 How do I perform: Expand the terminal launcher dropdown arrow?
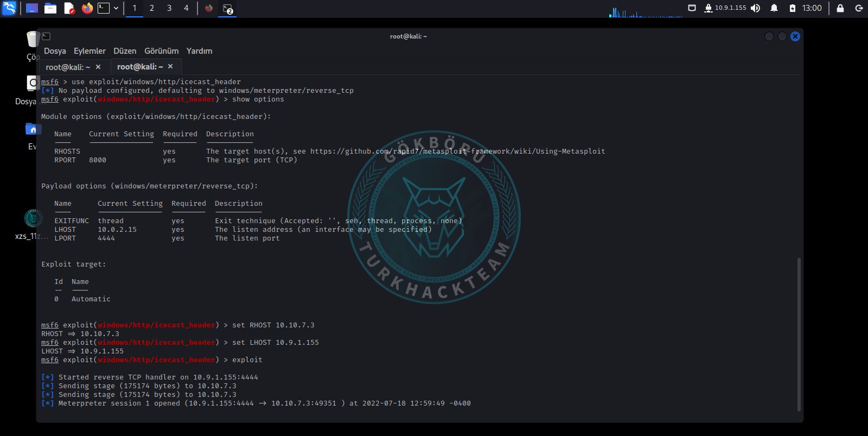coord(116,8)
